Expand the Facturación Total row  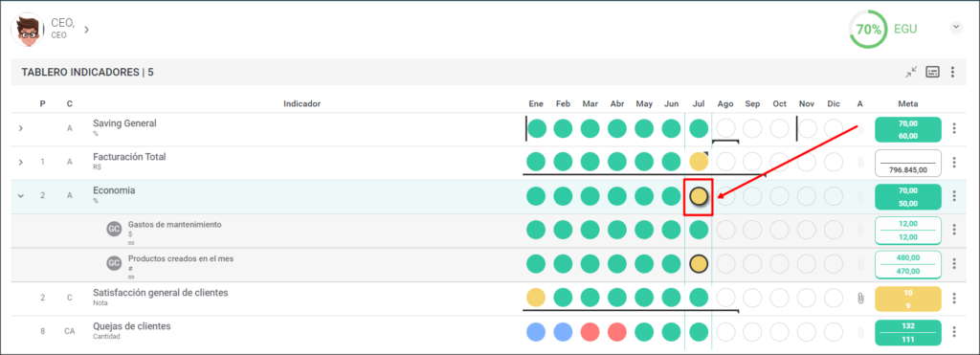pyautogui.click(x=21, y=162)
